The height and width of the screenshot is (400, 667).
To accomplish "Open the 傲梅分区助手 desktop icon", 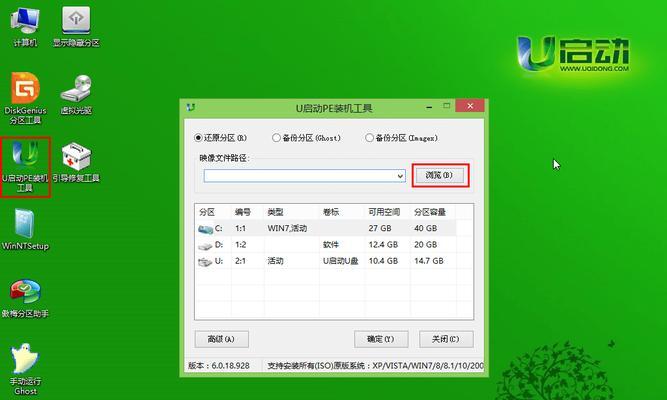I will point(25,298).
